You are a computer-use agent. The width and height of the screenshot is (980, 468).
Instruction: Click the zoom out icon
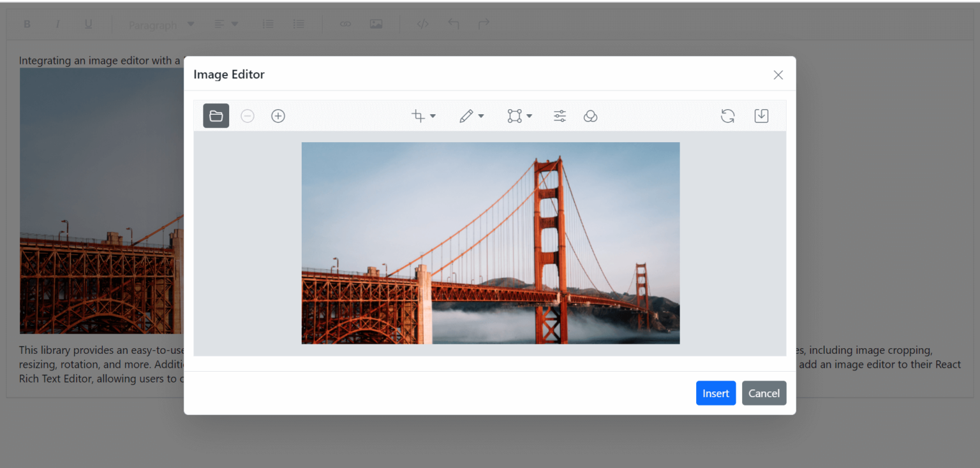click(247, 115)
